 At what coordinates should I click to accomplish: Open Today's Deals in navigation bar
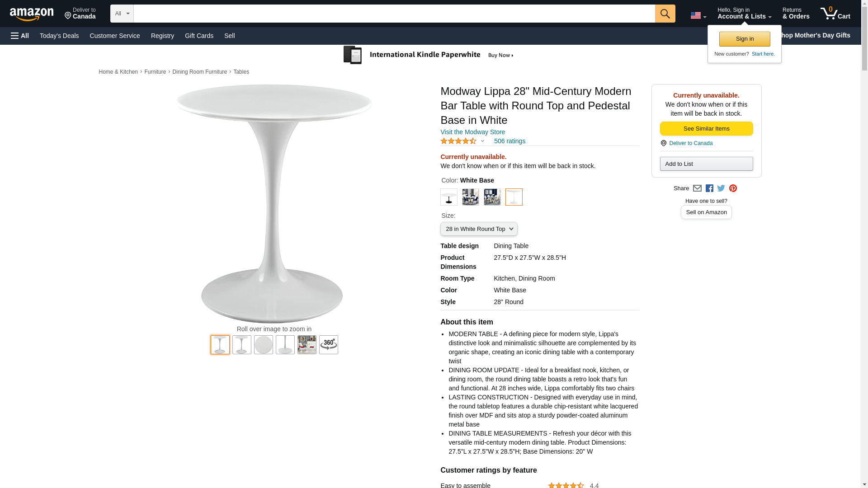coord(59,36)
